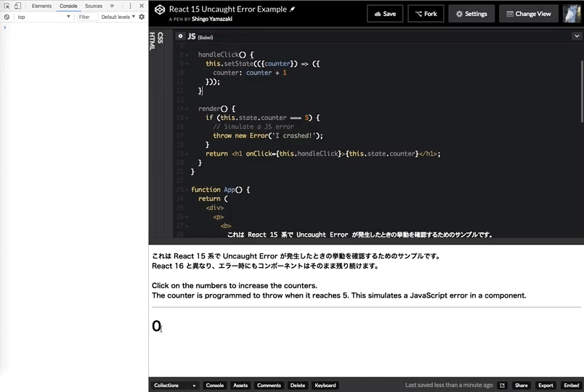Screen dimensions: 584x392
Task: Expand the JS editor dropdown arrow
Action: click(577, 36)
